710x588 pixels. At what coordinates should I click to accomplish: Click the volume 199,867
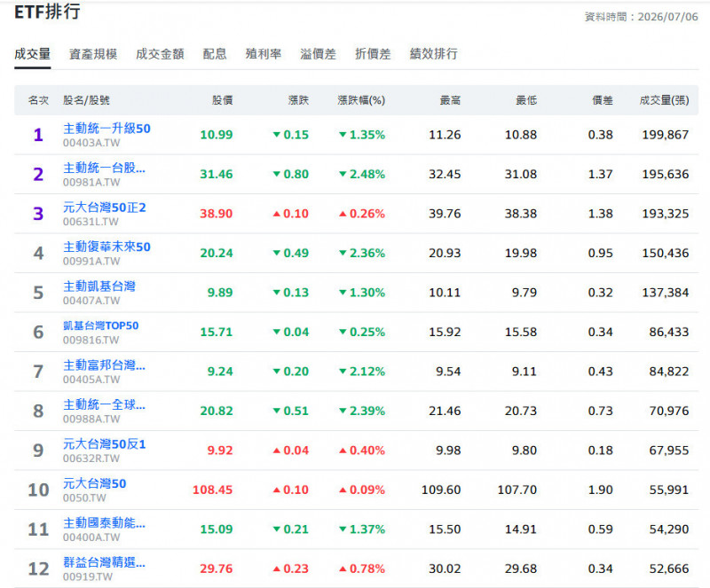(x=666, y=135)
